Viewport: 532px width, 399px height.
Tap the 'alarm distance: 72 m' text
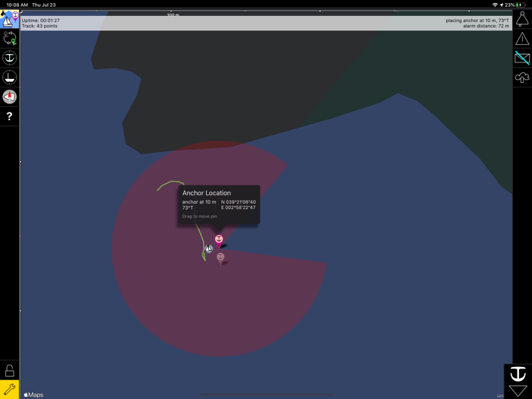(x=486, y=26)
